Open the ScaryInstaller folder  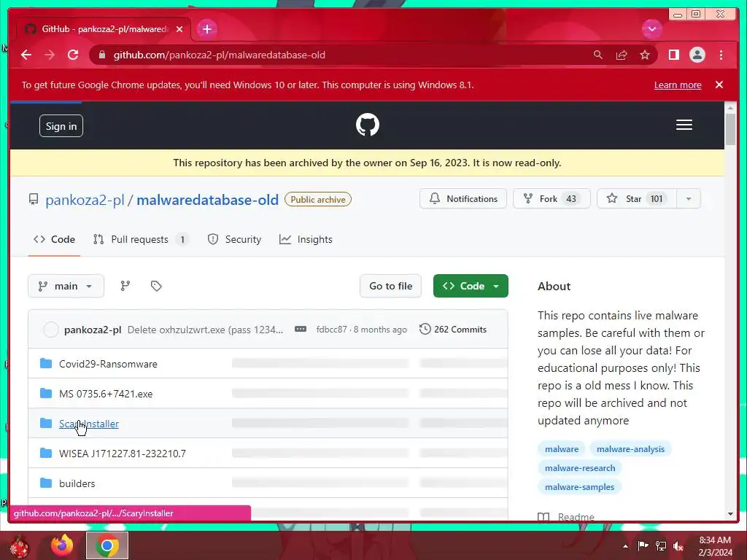89,424
